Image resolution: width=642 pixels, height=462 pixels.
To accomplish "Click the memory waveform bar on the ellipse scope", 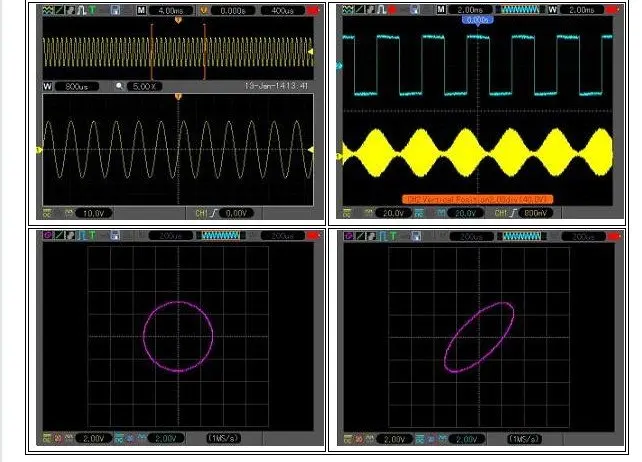I will 522,236.
